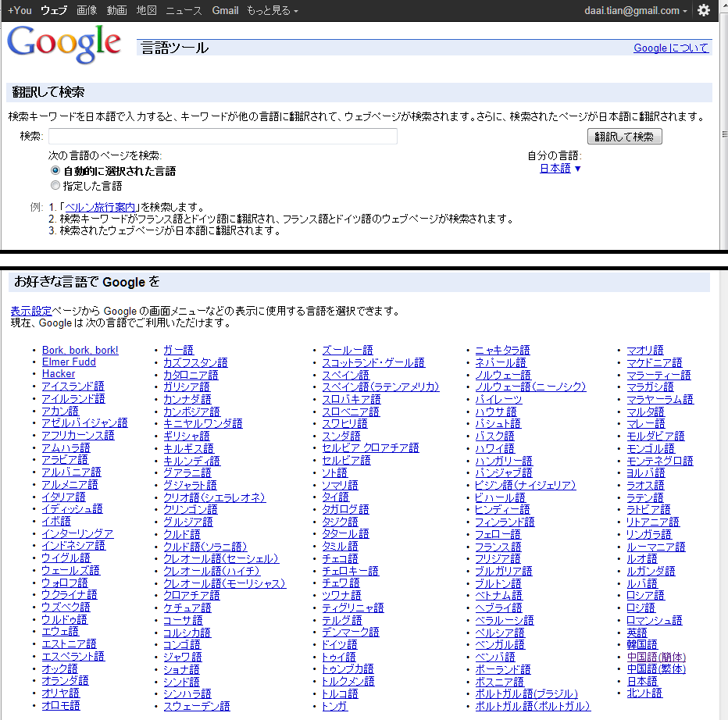This screenshot has height=720, width=728.
Task: Click the Google logo
Action: pyautogui.click(x=64, y=44)
